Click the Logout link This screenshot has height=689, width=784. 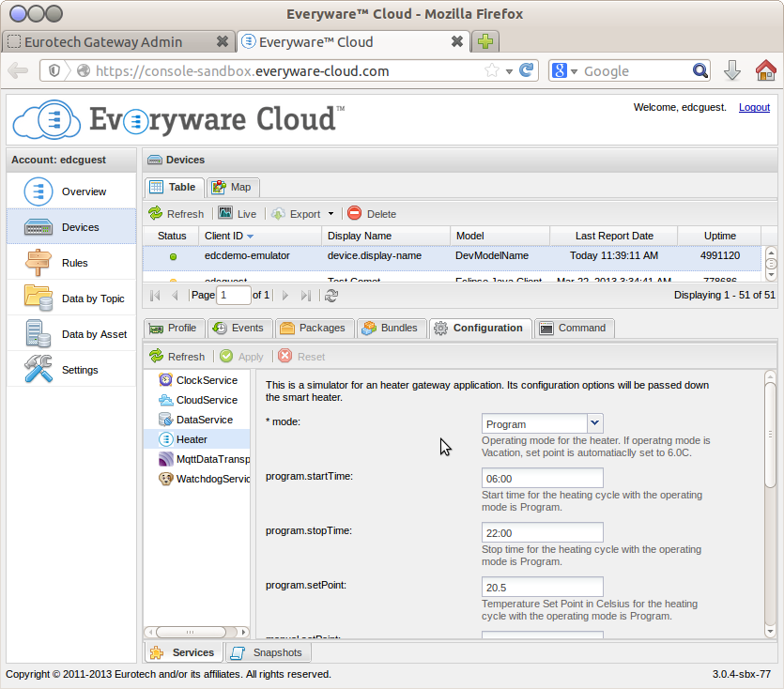click(x=754, y=107)
